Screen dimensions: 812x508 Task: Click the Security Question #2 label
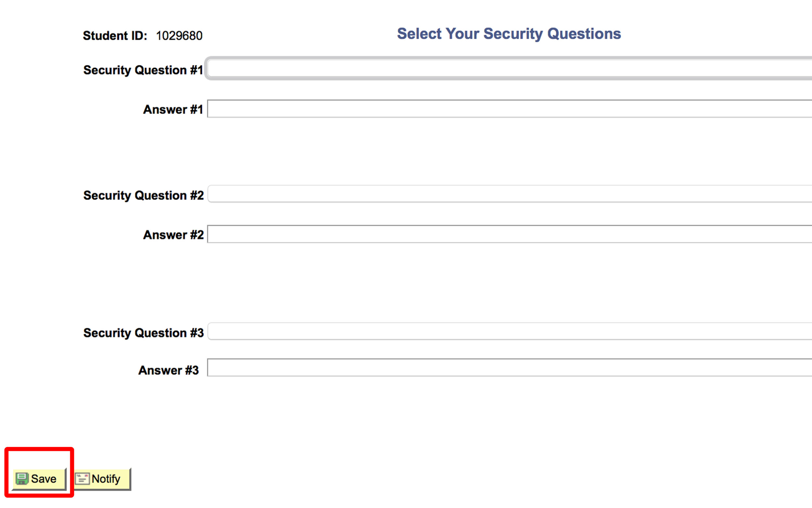(x=143, y=195)
